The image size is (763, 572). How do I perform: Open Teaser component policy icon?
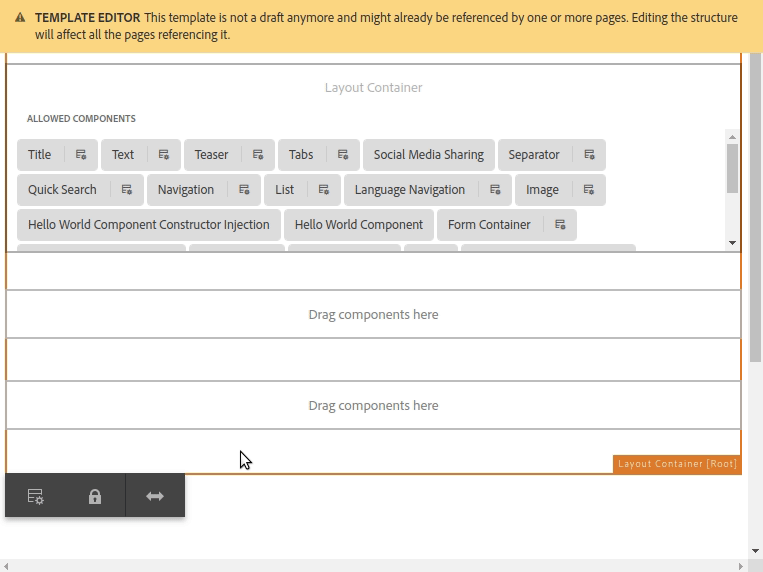[258, 155]
